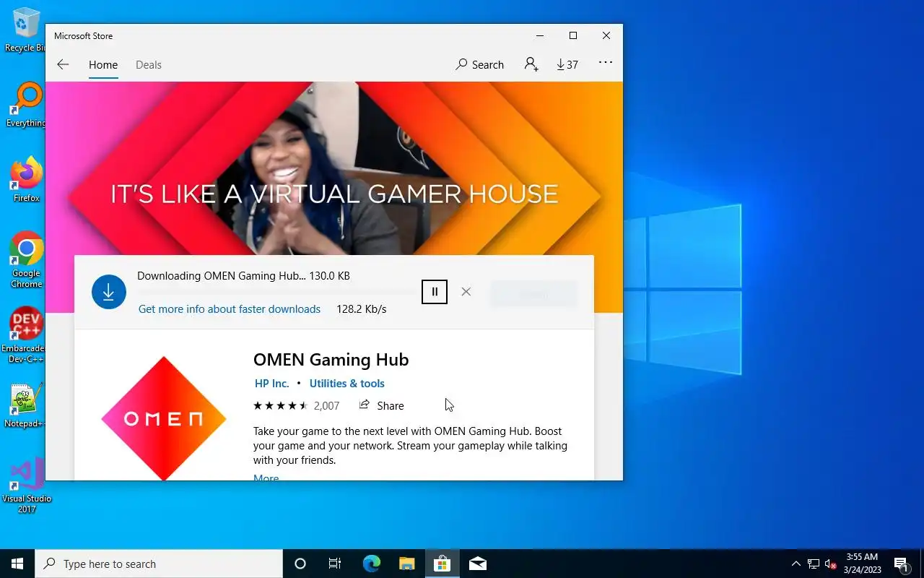Image resolution: width=924 pixels, height=578 pixels.
Task: Click the Microsoft Store taskbar icon
Action: 442,564
